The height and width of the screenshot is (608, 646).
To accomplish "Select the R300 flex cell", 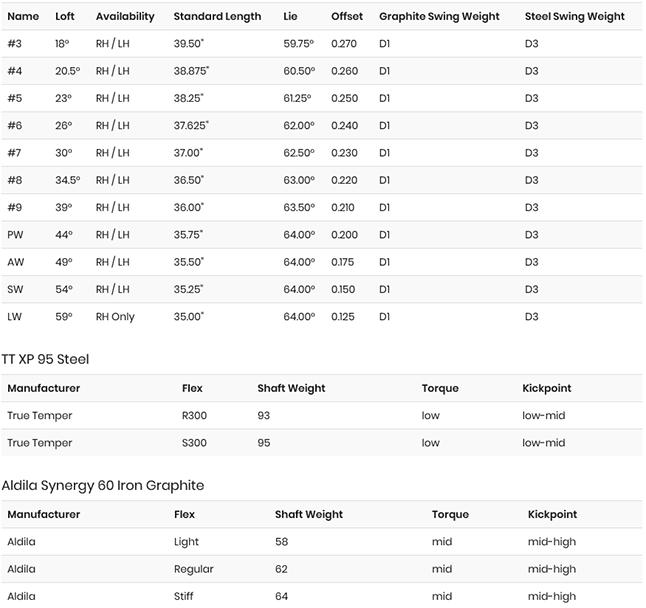I will 195,416.
